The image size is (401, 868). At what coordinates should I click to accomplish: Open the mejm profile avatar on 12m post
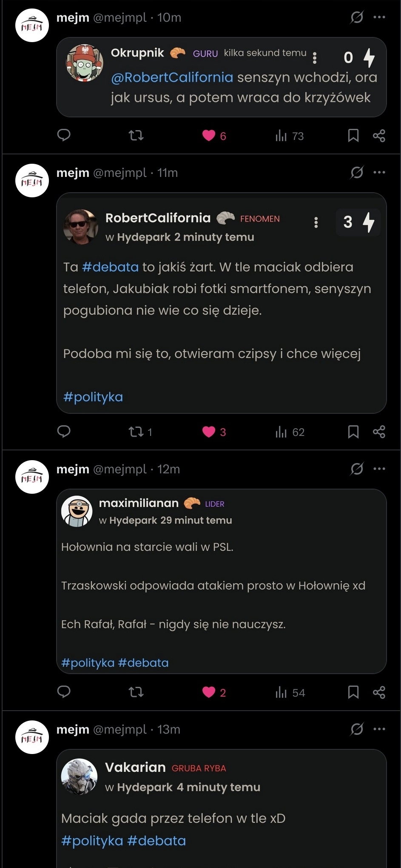pos(32,477)
